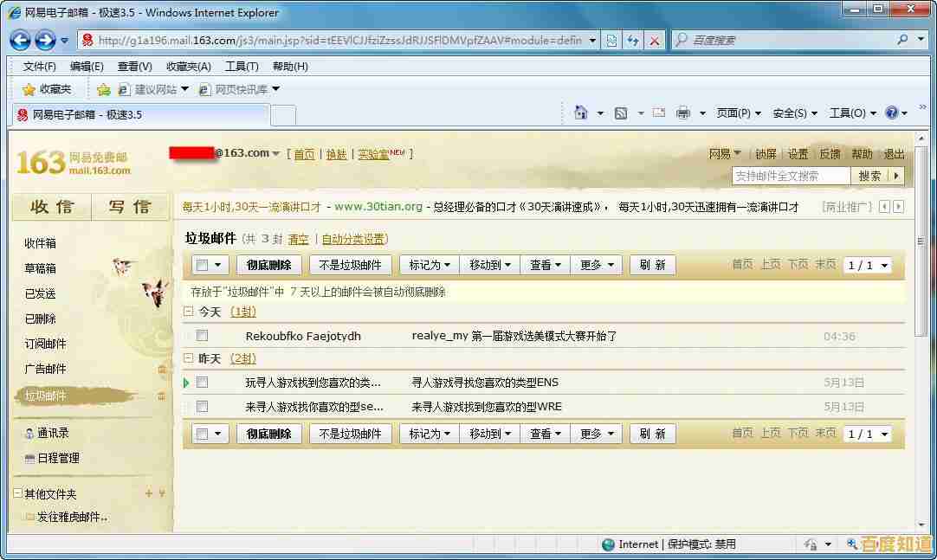Toggle the select-all checkbox in the mail toolbar
This screenshot has width=937, height=560.
point(204,264)
